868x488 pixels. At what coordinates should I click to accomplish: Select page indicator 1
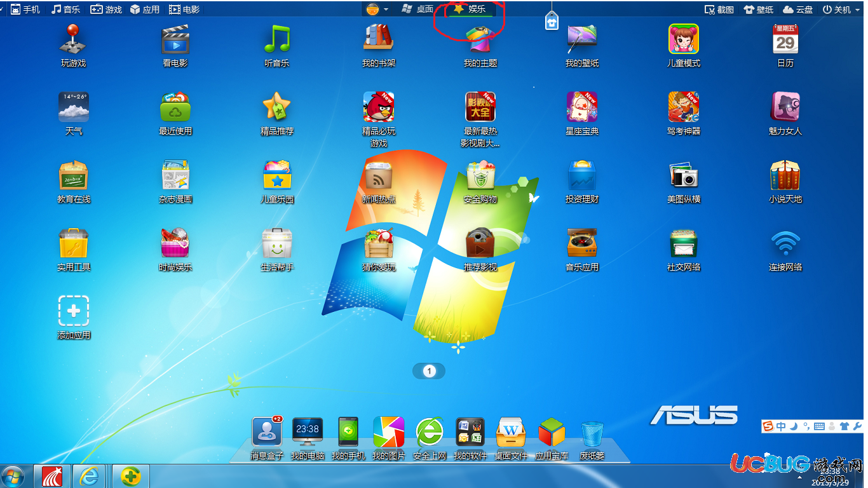tap(429, 371)
